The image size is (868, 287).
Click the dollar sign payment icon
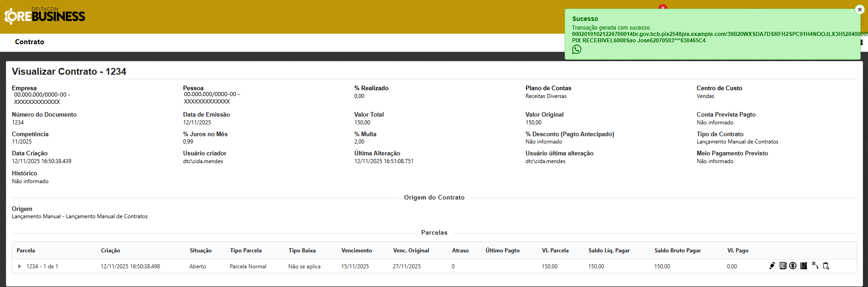793,266
